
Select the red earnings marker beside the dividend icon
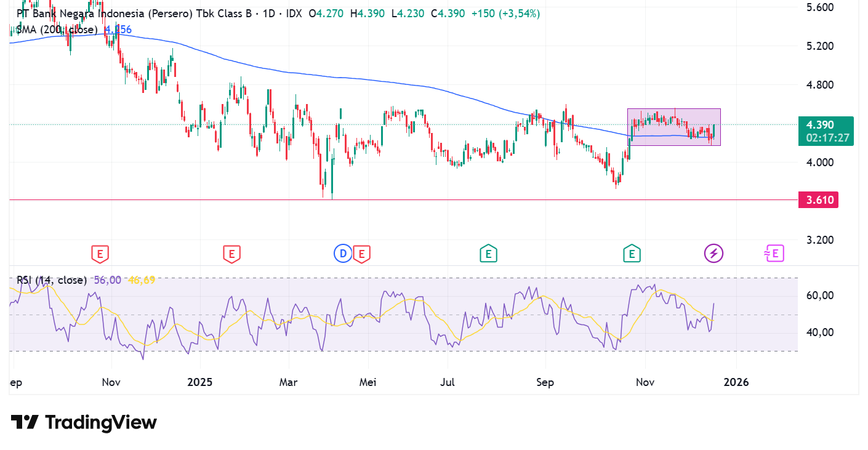point(361,254)
